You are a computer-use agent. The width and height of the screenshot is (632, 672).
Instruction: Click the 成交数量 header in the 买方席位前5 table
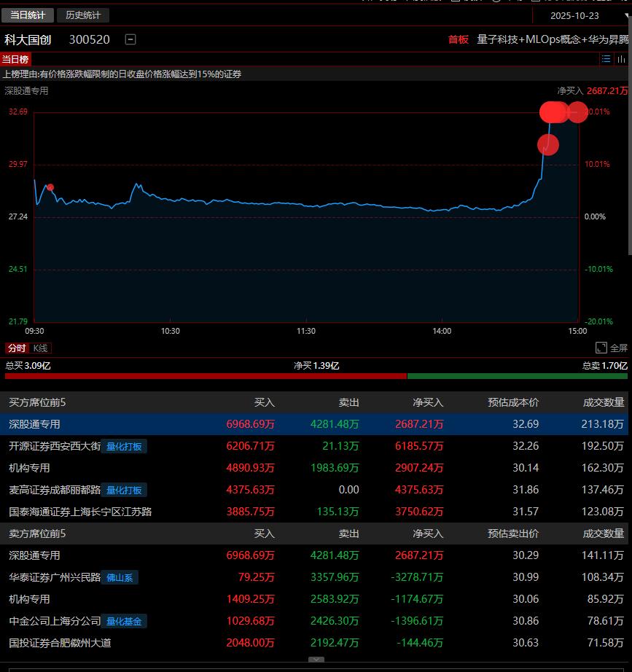[x=604, y=402]
